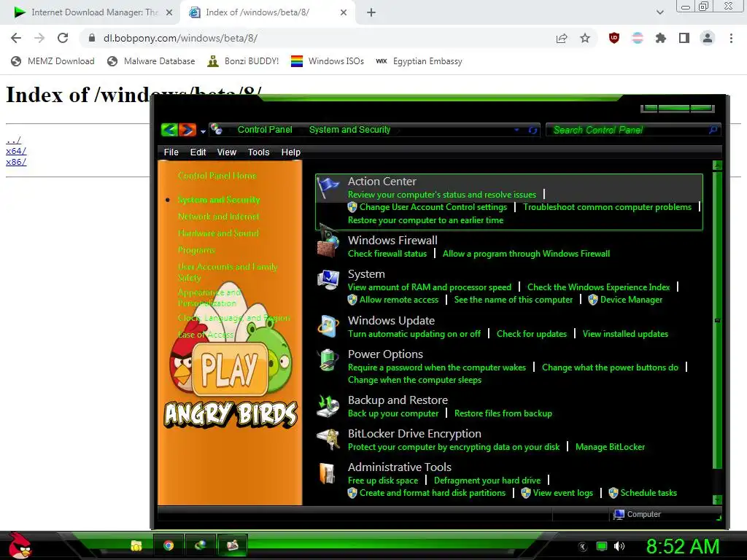This screenshot has height=560, width=747.
Task: Select Network and Internet in sidebar
Action: [219, 217]
